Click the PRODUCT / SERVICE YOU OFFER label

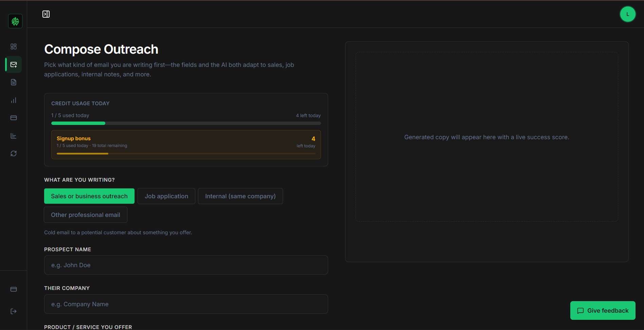point(88,327)
